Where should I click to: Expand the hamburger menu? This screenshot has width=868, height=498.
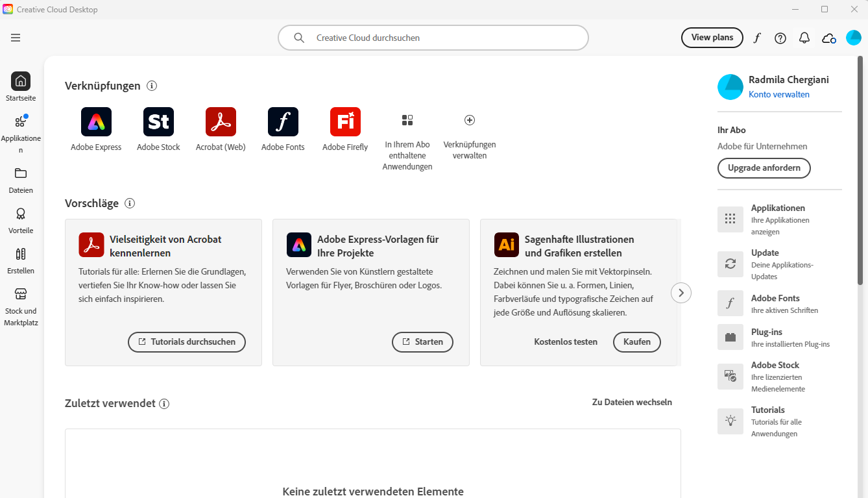pyautogui.click(x=16, y=38)
